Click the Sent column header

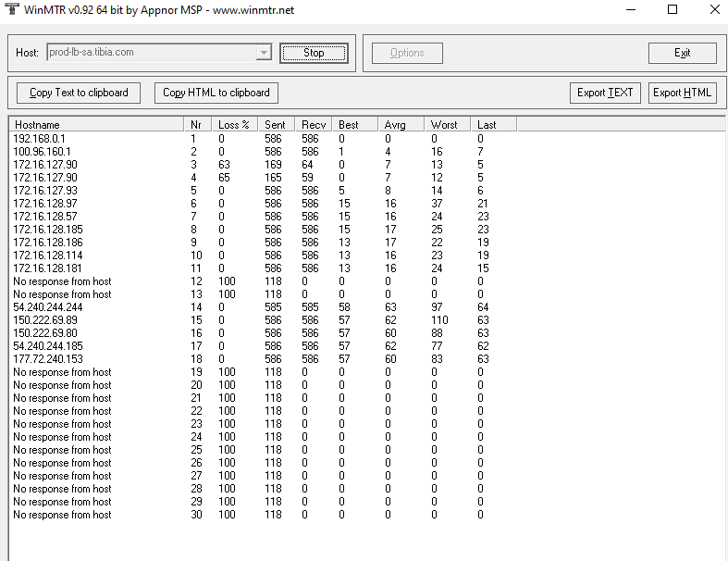(277, 125)
